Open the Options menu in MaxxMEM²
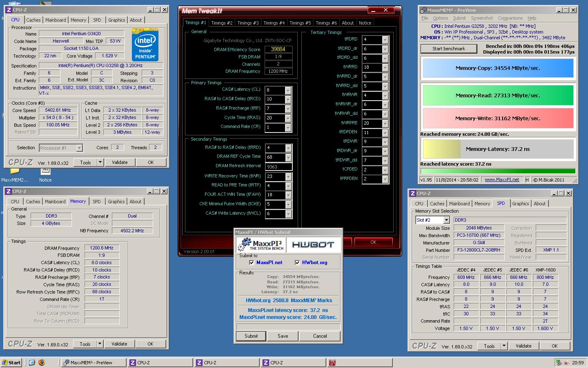The width and height of the screenshot is (588, 368). [441, 18]
